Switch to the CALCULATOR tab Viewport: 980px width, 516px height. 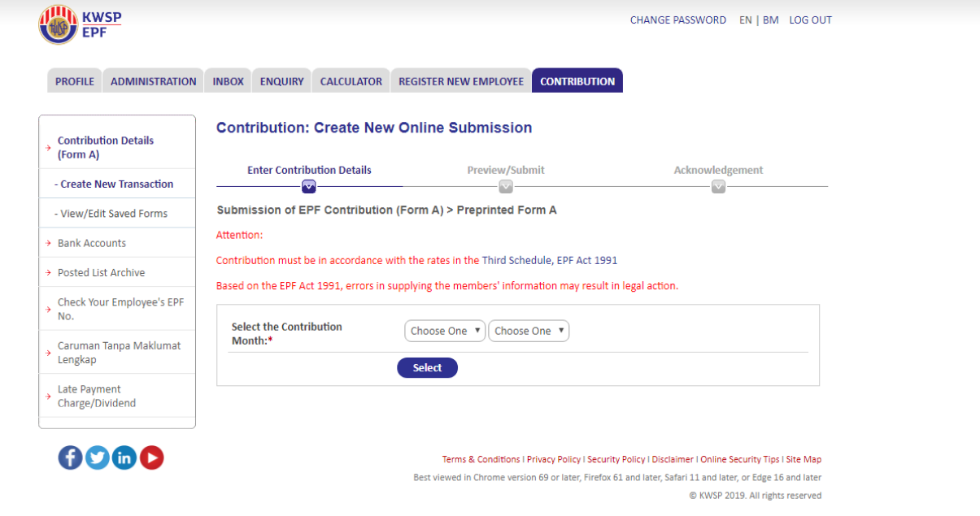click(x=350, y=80)
